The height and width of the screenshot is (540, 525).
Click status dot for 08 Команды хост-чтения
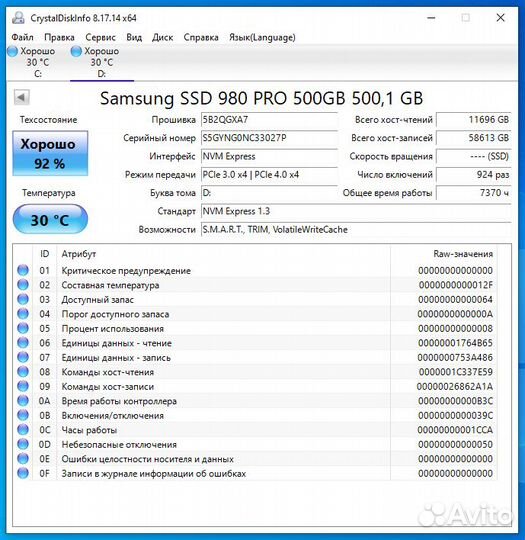click(23, 371)
